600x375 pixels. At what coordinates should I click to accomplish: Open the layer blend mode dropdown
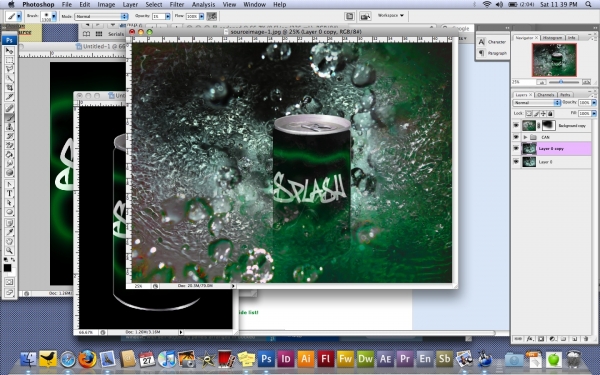point(537,103)
